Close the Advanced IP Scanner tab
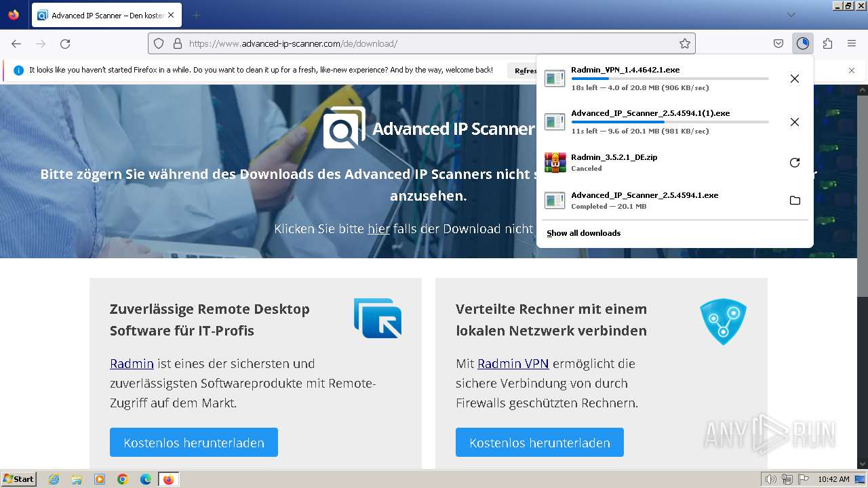This screenshot has height=488, width=868. coord(170,15)
